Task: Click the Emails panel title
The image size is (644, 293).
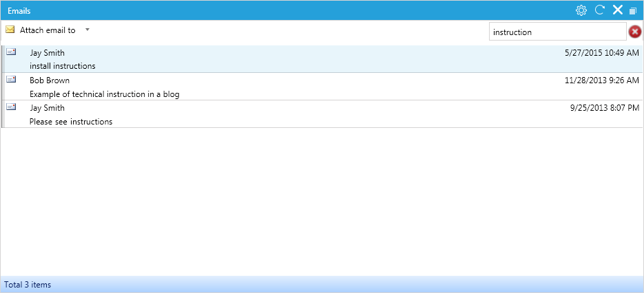Action: coord(19,11)
